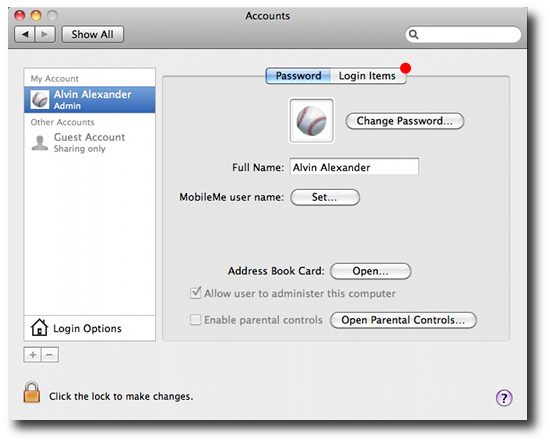Image resolution: width=550 pixels, height=443 pixels.
Task: Select the Guest Account entry
Action: click(x=89, y=142)
